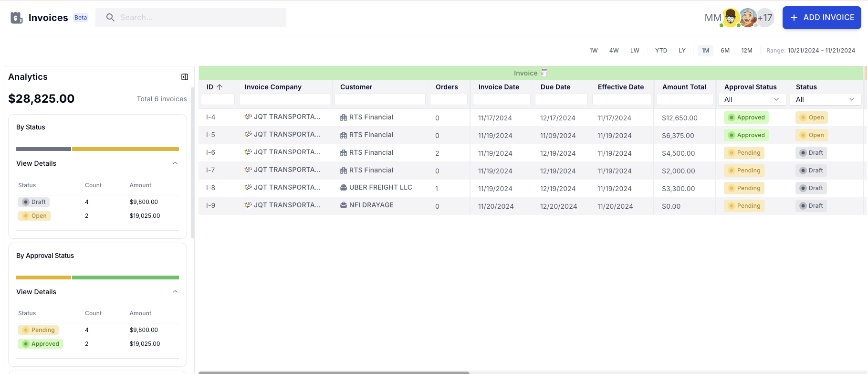Click the ADD INVOICE button
Viewport: 868px width, 374px height.
coord(821,18)
